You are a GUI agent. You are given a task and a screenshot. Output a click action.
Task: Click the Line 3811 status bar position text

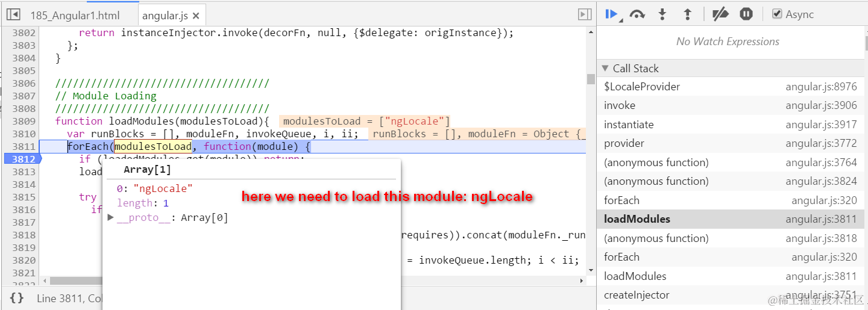pos(69,298)
